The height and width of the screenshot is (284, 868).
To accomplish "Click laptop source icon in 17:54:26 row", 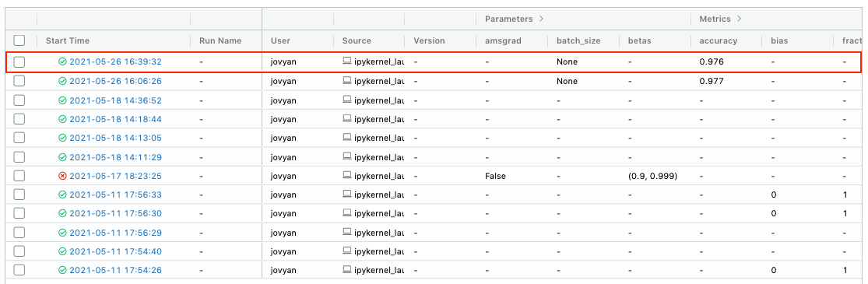I will pos(347,270).
